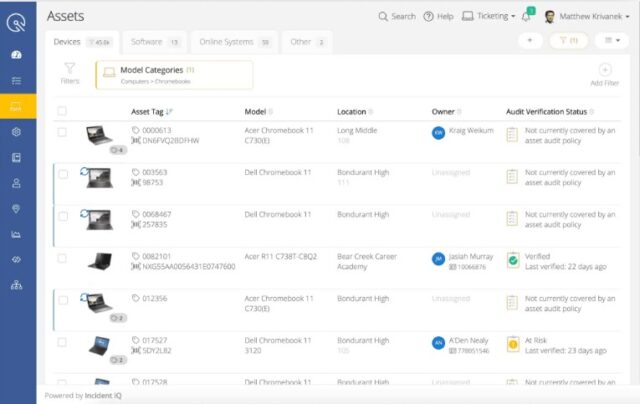The height and width of the screenshot is (404, 640).
Task: Open Matthew Krivanek user menu
Action: point(587,17)
